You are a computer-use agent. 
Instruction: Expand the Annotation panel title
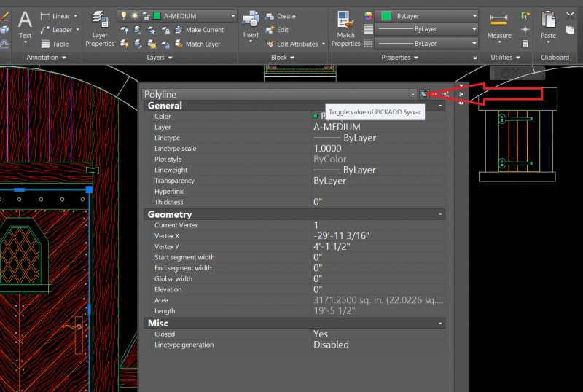(x=46, y=58)
